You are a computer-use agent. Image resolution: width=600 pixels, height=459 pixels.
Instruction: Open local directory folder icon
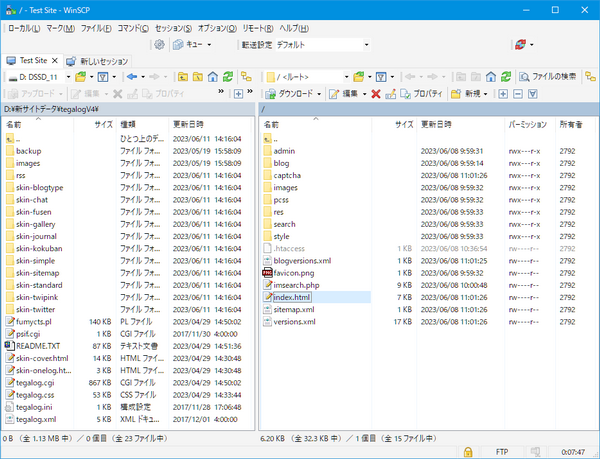[x=80, y=77]
